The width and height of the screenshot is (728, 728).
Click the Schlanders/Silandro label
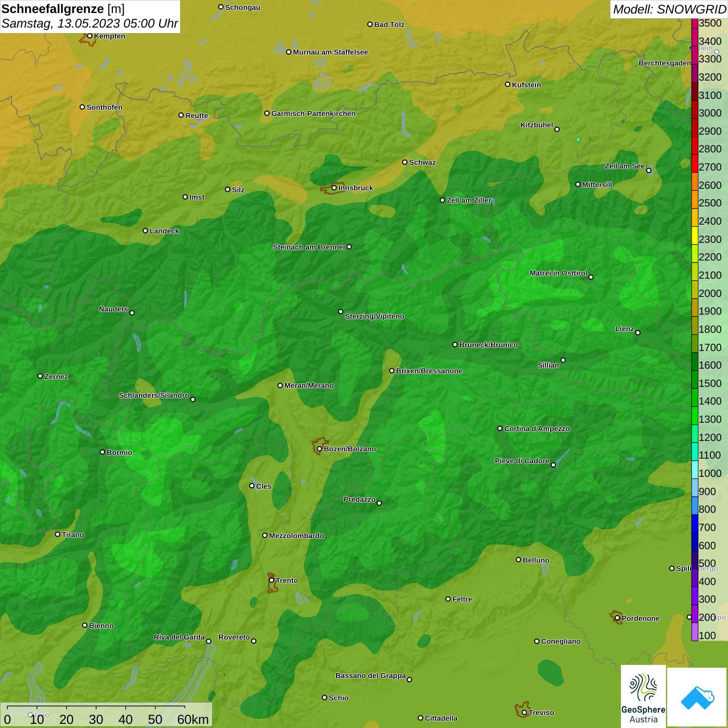(x=154, y=395)
